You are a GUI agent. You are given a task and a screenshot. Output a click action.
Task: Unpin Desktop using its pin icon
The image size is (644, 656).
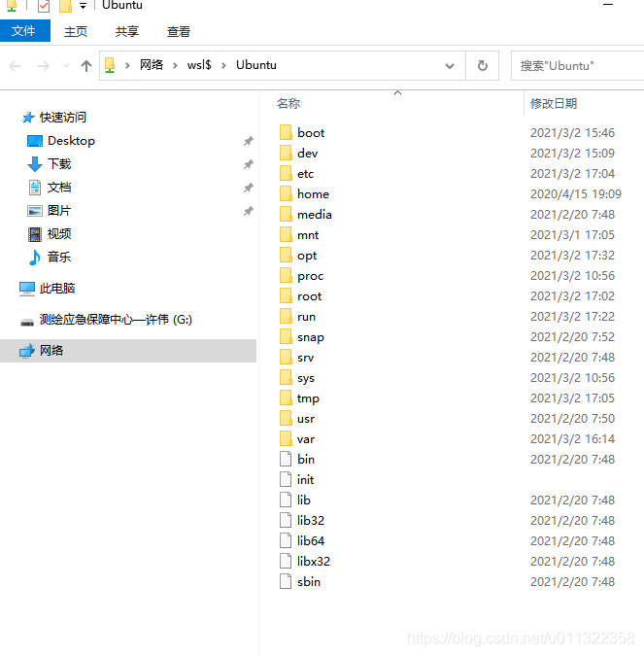(x=249, y=141)
